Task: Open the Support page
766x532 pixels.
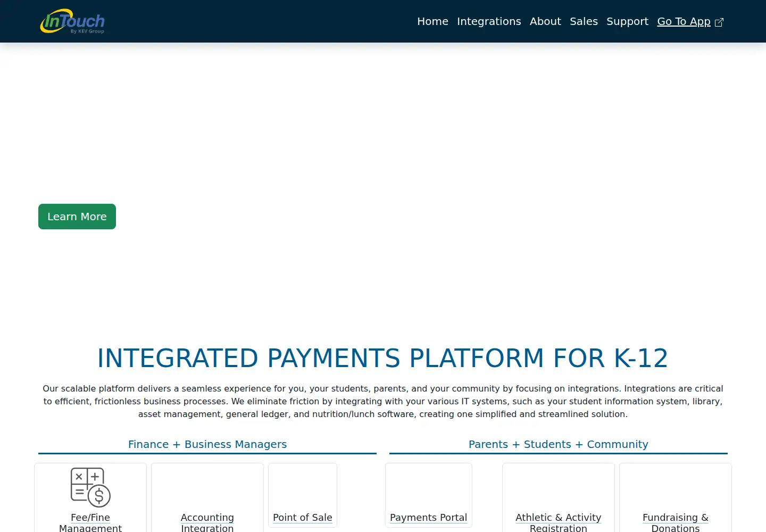Action: pyautogui.click(x=627, y=21)
